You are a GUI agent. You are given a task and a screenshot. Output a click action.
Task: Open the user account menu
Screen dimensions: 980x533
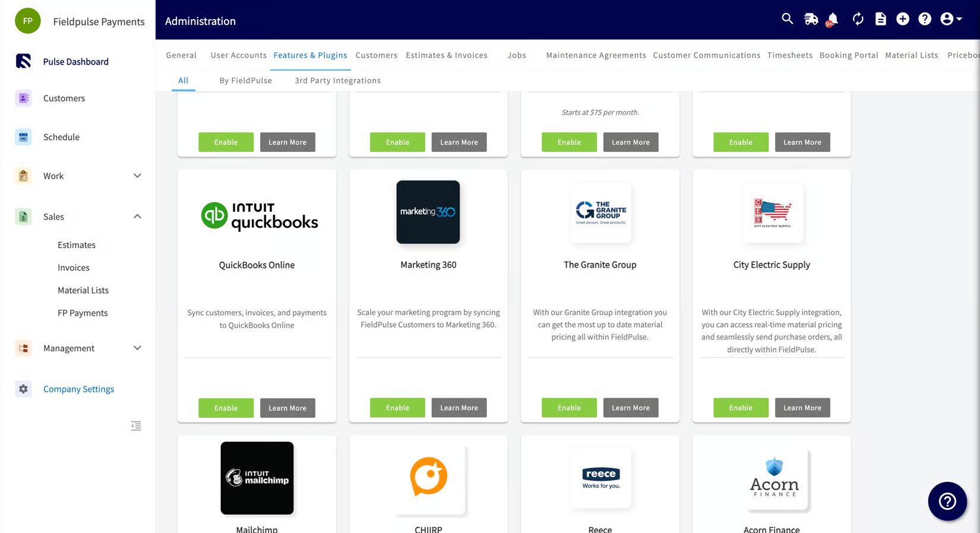950,19
